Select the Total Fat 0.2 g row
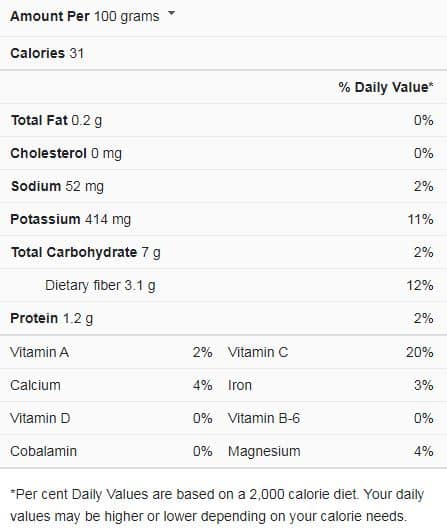The height and width of the screenshot is (531, 447). (224, 120)
